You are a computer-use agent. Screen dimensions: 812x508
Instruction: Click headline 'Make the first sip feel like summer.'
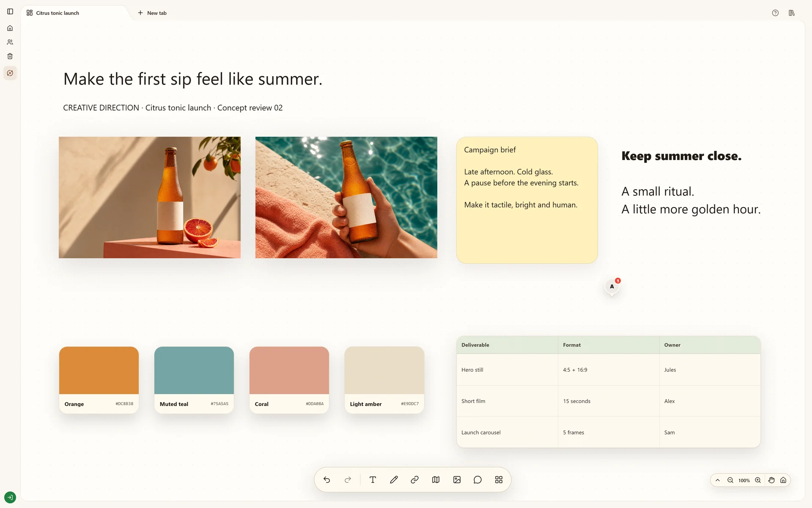193,79
